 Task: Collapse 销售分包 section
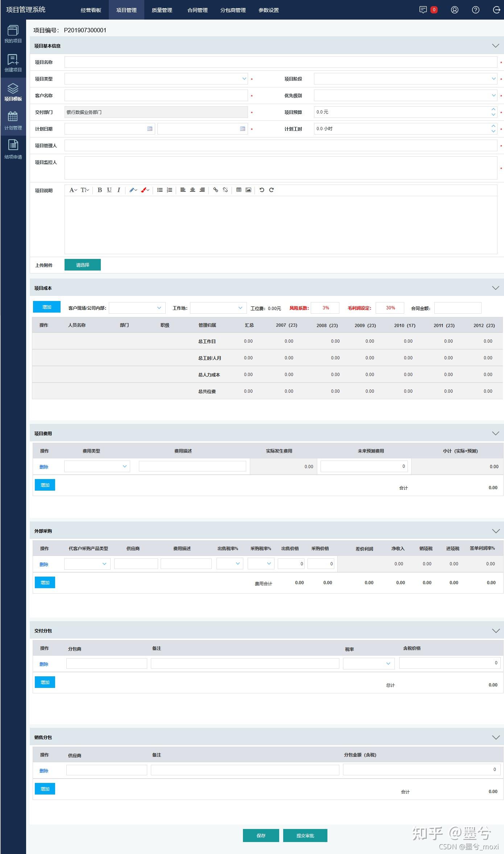click(x=495, y=737)
